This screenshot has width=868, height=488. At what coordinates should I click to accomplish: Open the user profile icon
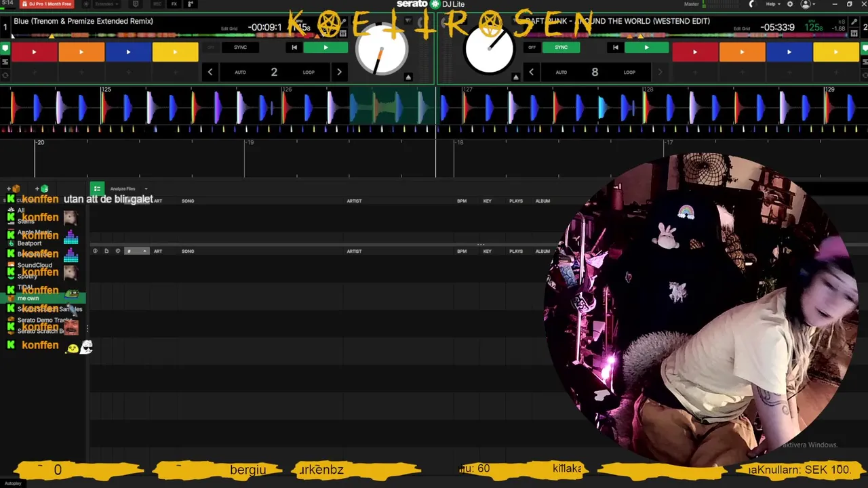(806, 4)
